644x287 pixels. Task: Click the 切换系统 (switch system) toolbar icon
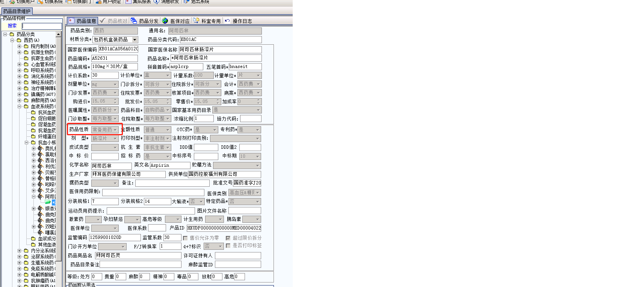point(40,2)
